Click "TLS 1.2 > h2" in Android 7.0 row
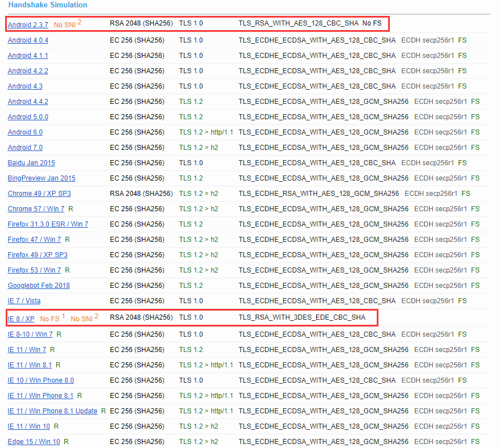 click(199, 148)
